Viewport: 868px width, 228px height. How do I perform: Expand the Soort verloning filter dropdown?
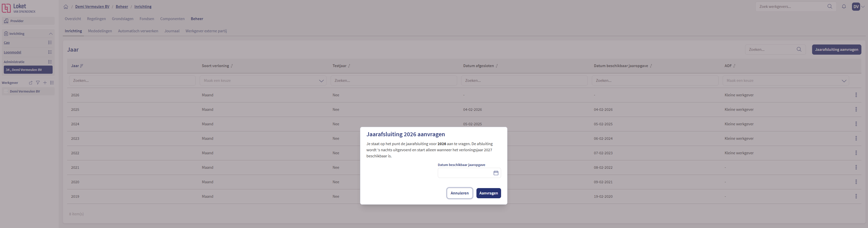321,81
